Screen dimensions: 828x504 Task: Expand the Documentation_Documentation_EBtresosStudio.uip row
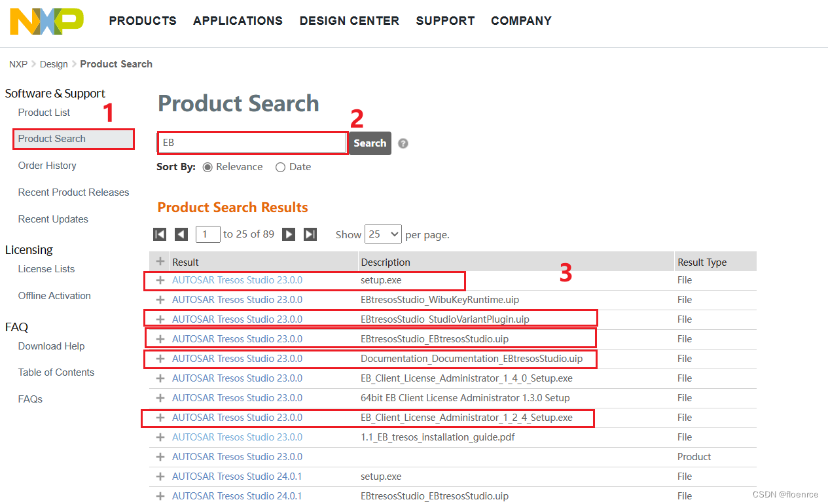(160, 359)
